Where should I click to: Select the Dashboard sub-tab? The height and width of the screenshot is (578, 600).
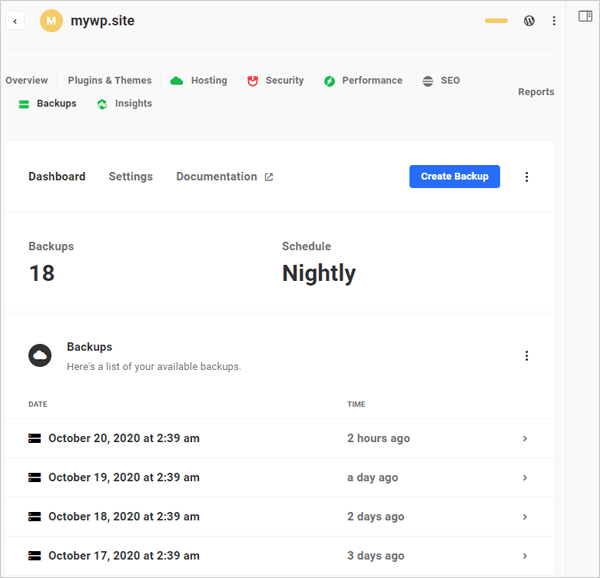click(x=57, y=176)
